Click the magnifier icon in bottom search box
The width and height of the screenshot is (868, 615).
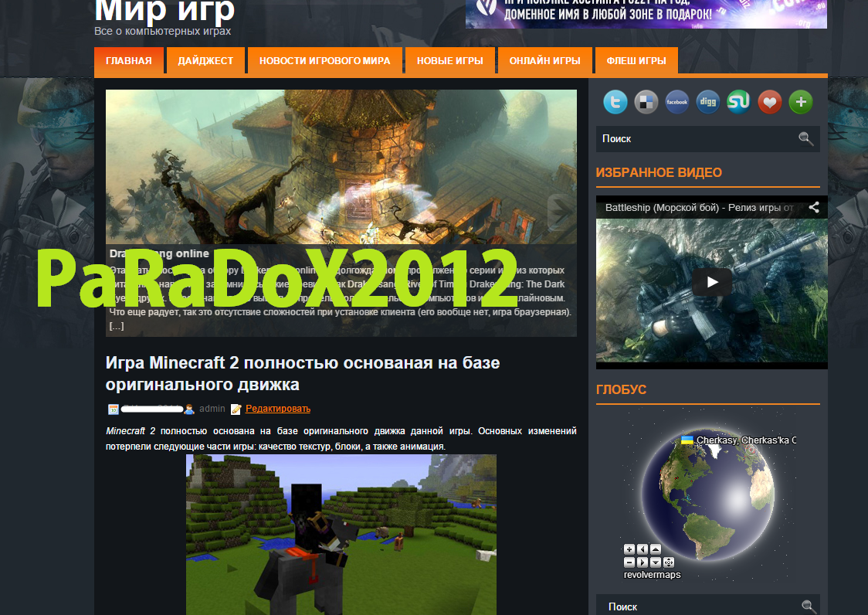coord(809,607)
